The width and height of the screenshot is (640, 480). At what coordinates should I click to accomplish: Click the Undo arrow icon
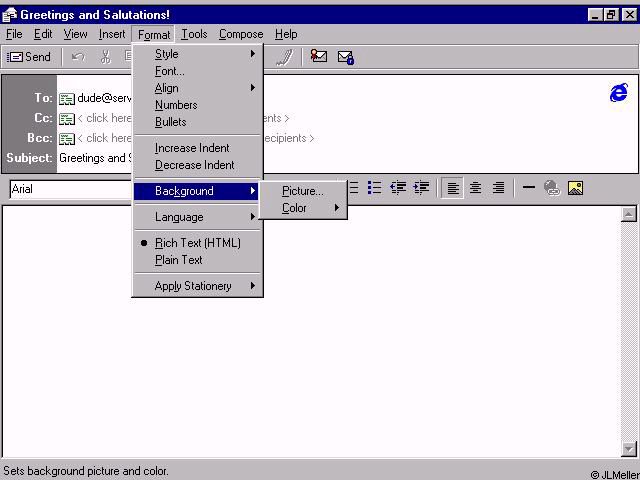[x=78, y=57]
